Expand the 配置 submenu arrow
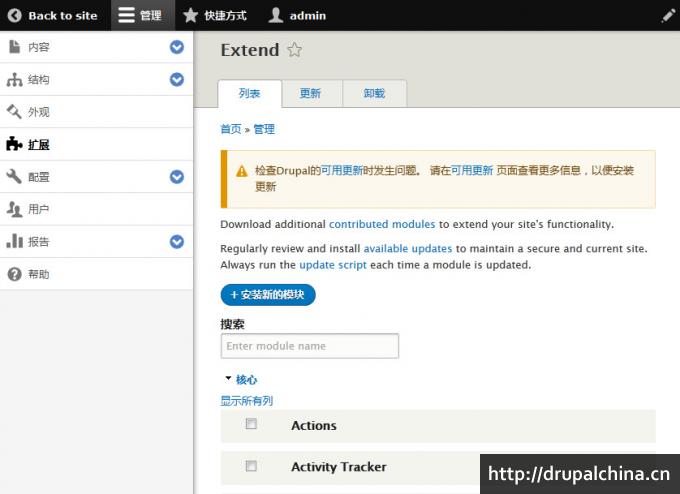The height and width of the screenshot is (494, 680). (177, 177)
